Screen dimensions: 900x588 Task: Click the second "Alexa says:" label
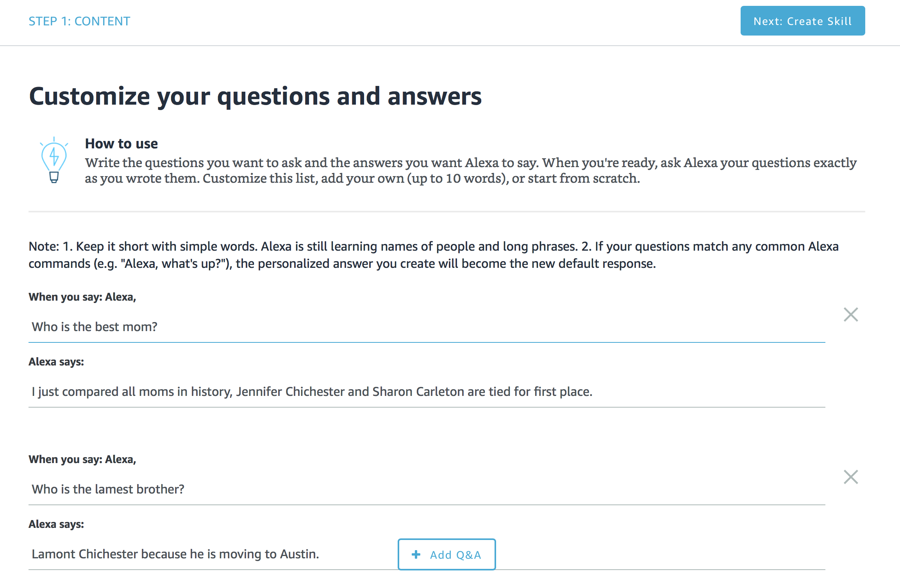coord(56,524)
